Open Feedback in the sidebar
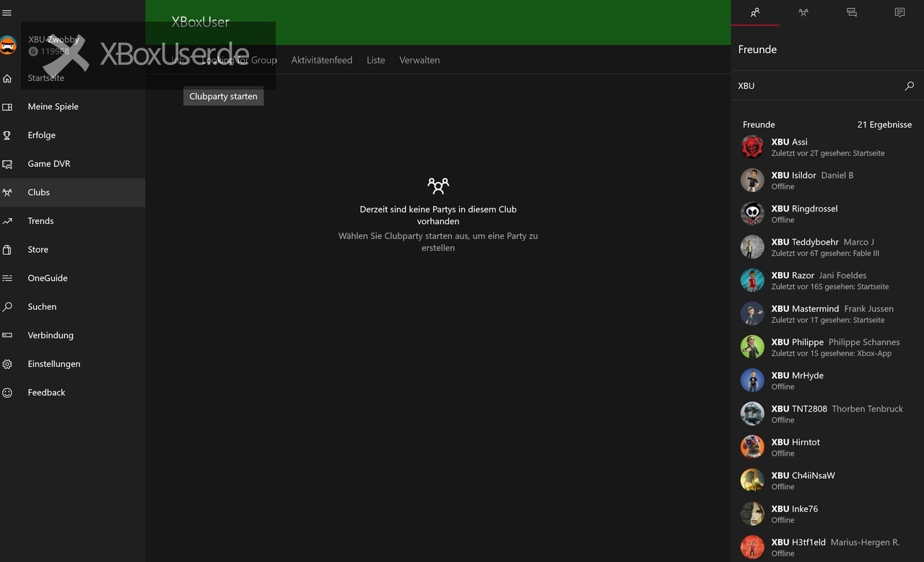The height and width of the screenshot is (562, 924). click(72, 393)
